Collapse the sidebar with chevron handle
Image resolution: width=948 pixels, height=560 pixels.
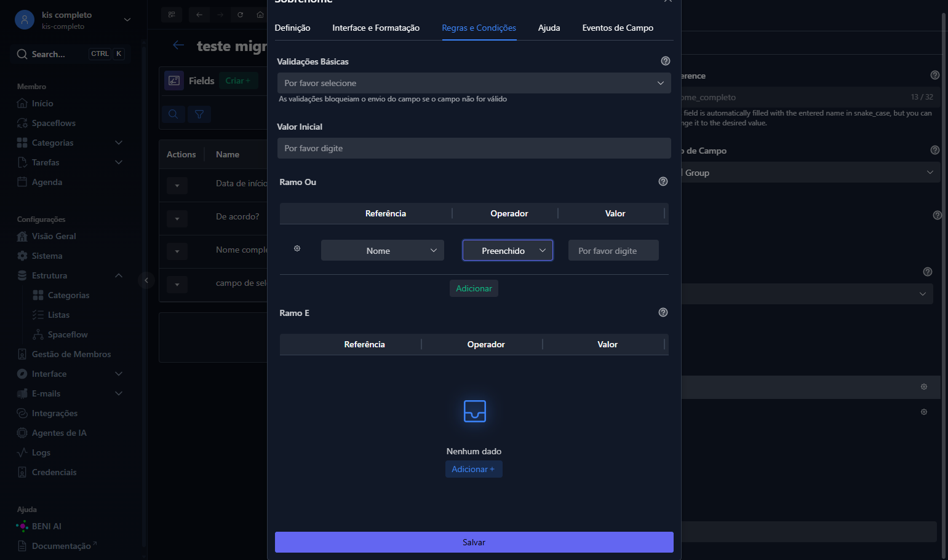pyautogui.click(x=146, y=280)
